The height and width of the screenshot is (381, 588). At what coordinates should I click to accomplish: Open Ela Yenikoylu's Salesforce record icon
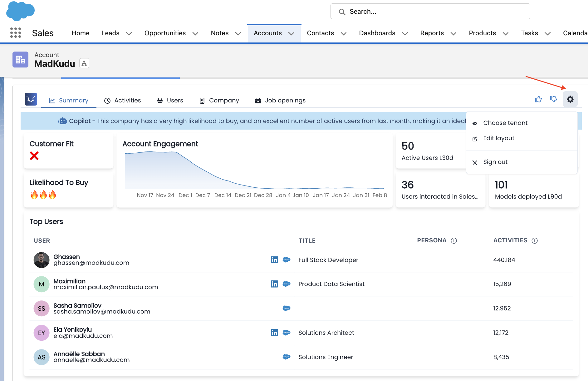(x=287, y=333)
